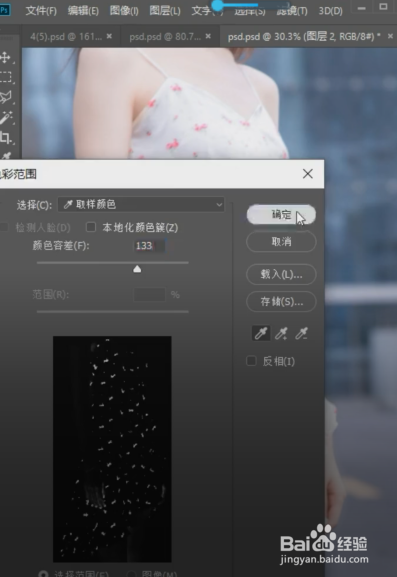Confirm with the 确定 button

pos(281,215)
